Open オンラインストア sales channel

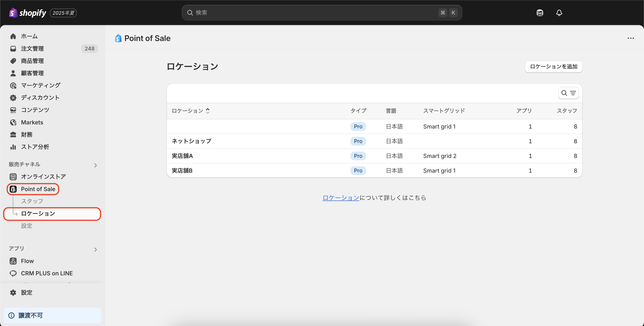pos(43,177)
